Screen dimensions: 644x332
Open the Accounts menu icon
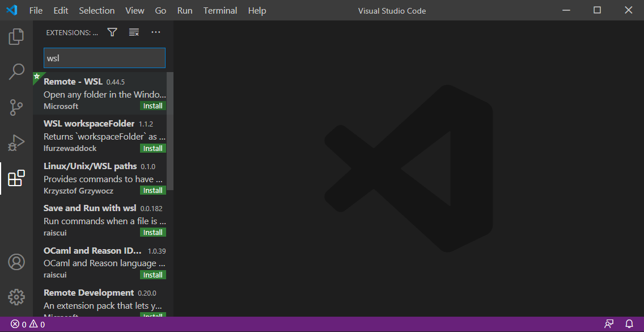16,262
